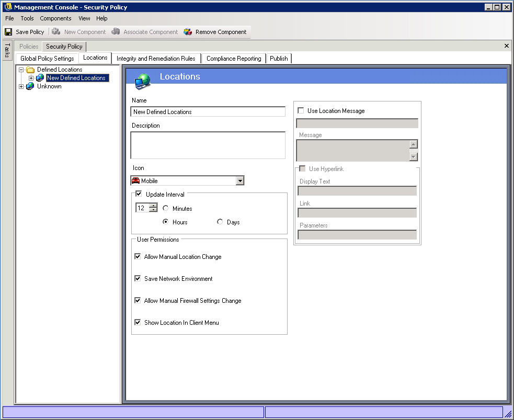Enable Use Location Message checkbox

point(301,110)
